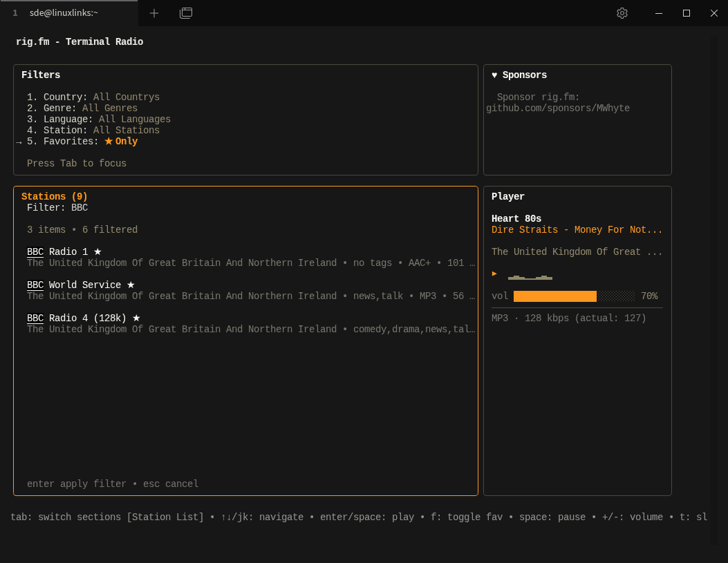
Task: Open the Genre filter All Genres
Action: 109,108
